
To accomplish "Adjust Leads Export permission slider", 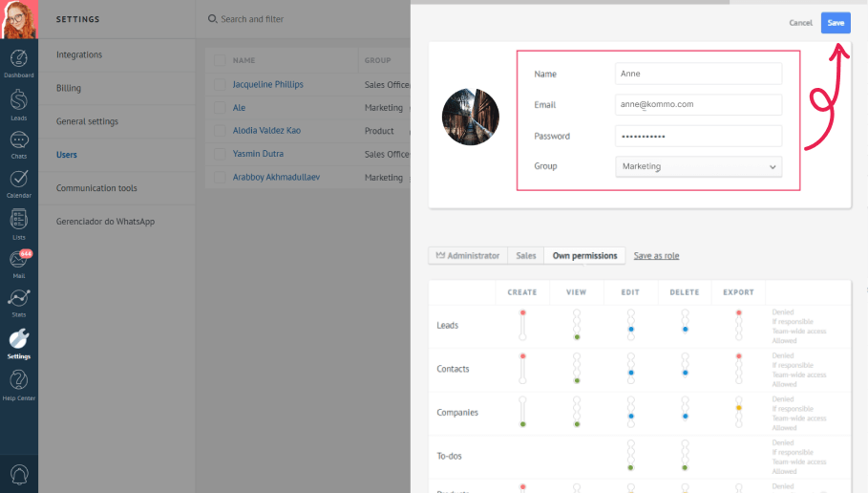I will [x=738, y=325].
